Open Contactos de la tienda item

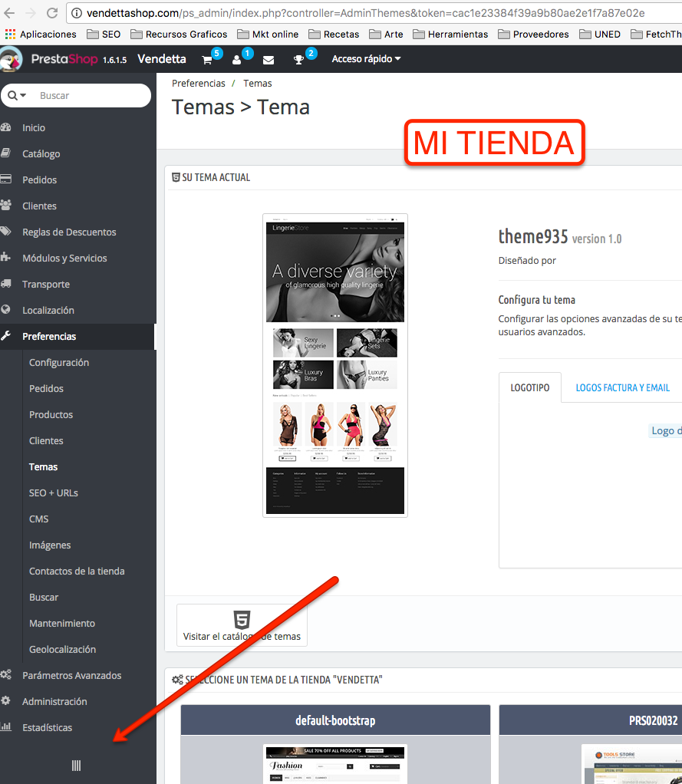pos(77,571)
